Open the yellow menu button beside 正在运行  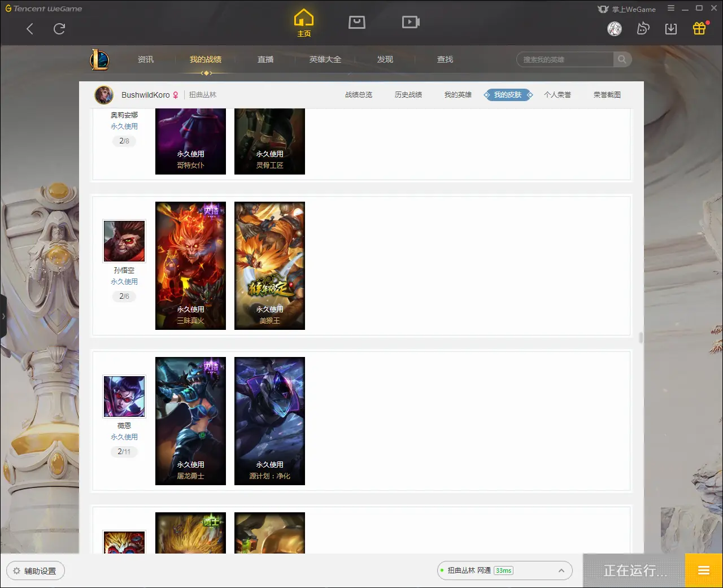704,570
